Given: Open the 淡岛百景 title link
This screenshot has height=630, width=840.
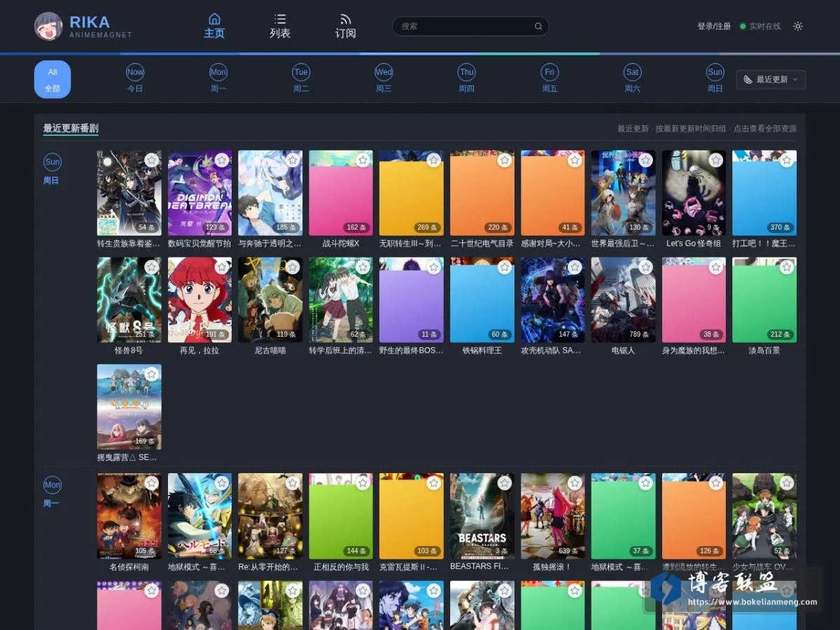Looking at the screenshot, I should pos(764,351).
